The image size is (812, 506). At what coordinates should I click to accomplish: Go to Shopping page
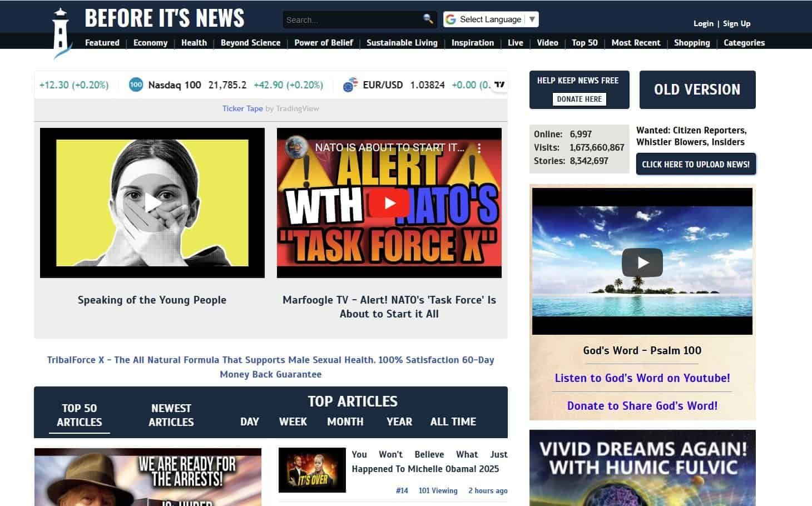click(x=692, y=43)
